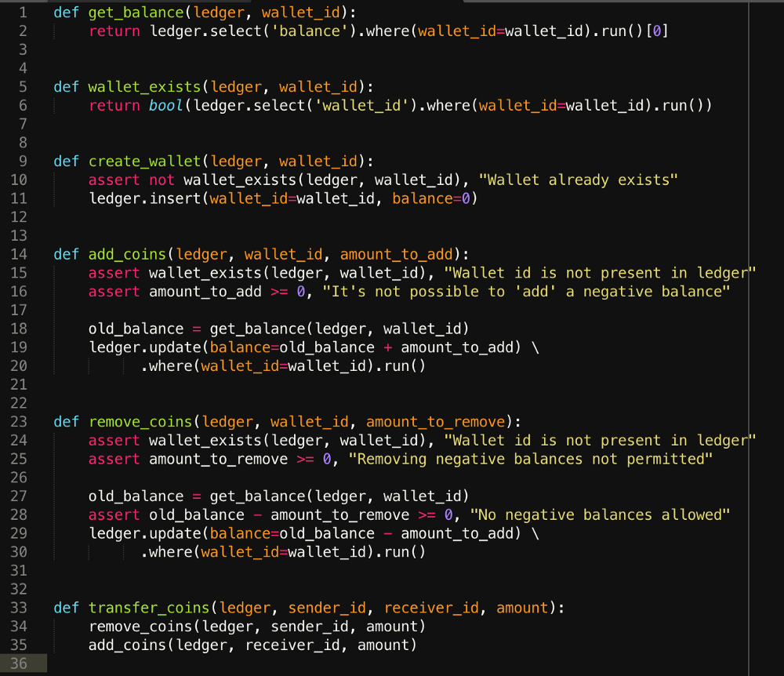Click balance=0 argument on line 11
Image resolution: width=784 pixels, height=676 pixels.
(431, 198)
